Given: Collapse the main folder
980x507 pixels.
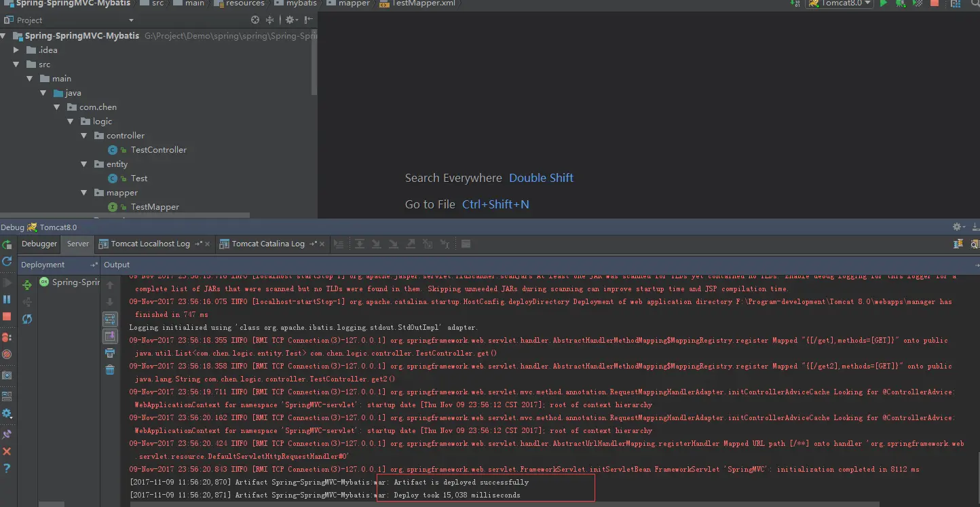Looking at the screenshot, I should point(30,79).
